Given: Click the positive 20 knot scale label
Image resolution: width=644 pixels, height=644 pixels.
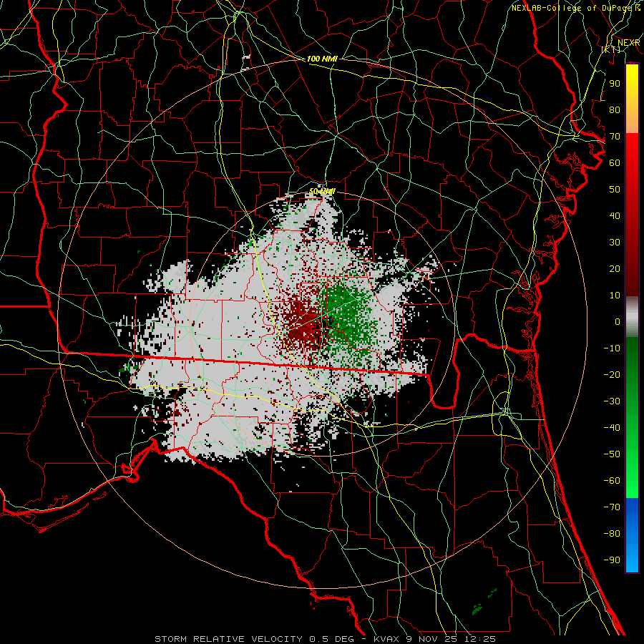Looking at the screenshot, I should 615,268.
